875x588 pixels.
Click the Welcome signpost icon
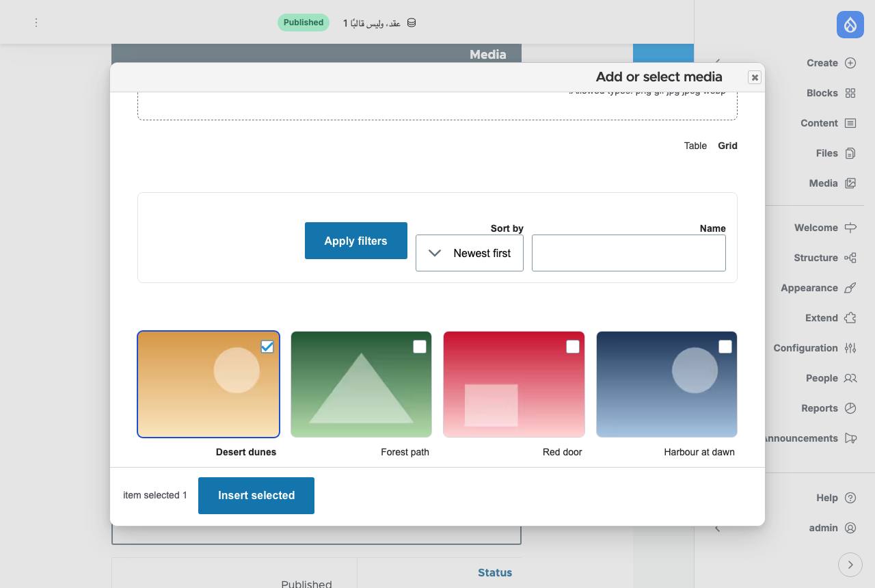tap(850, 228)
